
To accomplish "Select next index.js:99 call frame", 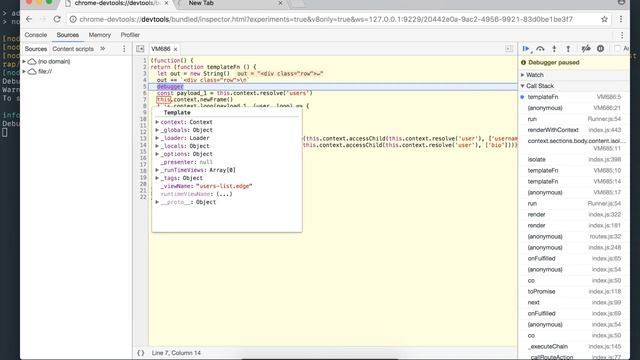I will pos(574,302).
